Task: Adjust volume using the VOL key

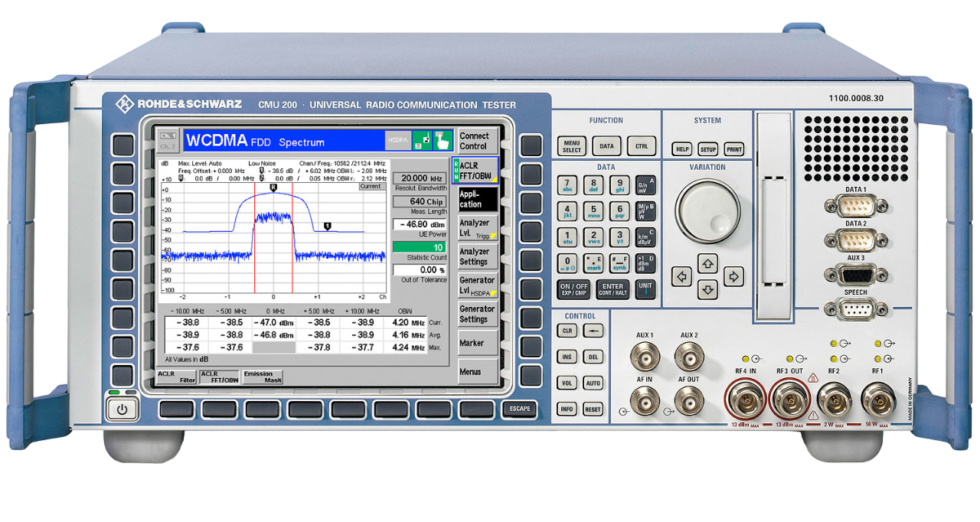Action: point(567,383)
